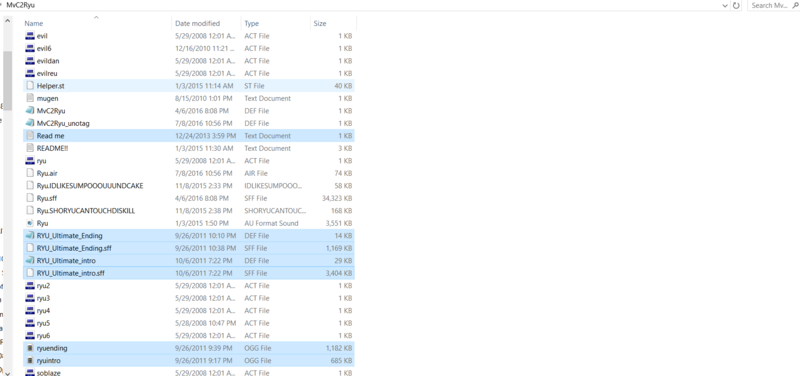Select the RYU_Ultimate_intro DEF icon
Screen dimensions: 800x376
pyautogui.click(x=30, y=261)
